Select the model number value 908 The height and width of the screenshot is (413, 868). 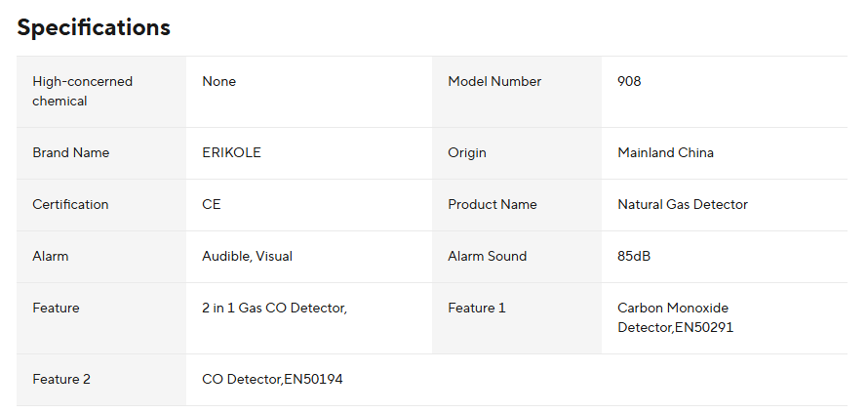629,81
